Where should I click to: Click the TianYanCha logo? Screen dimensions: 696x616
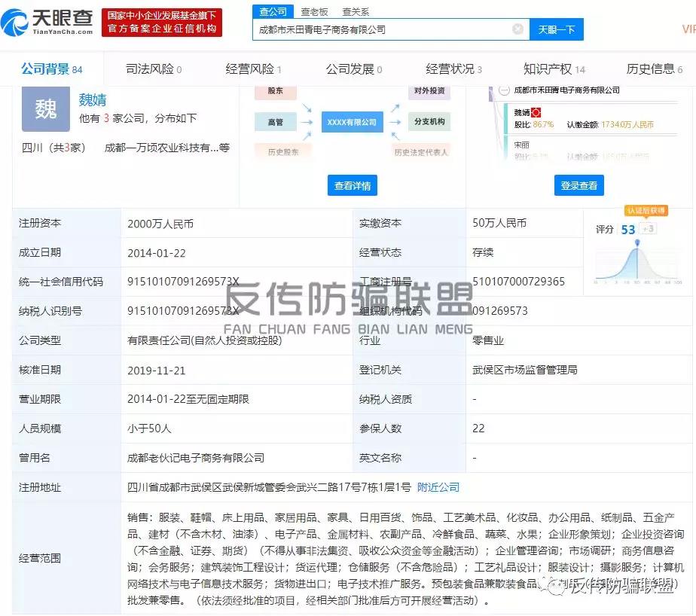47,22
